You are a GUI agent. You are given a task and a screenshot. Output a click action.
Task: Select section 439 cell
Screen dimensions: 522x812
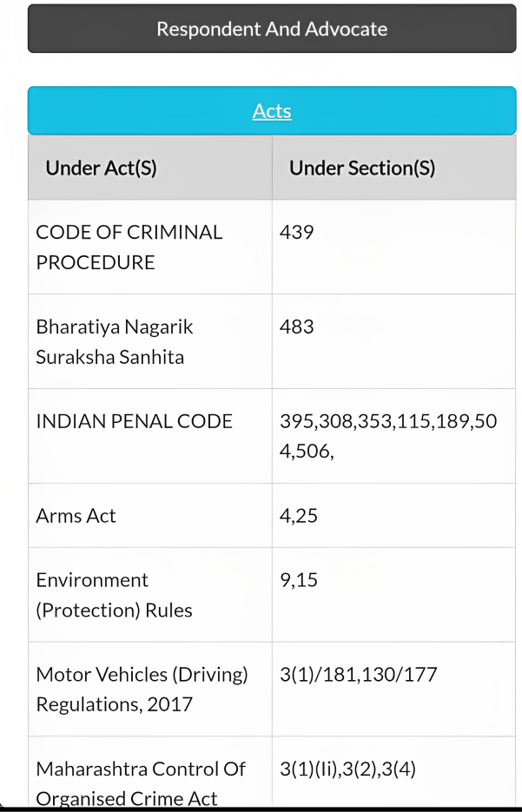(x=297, y=233)
